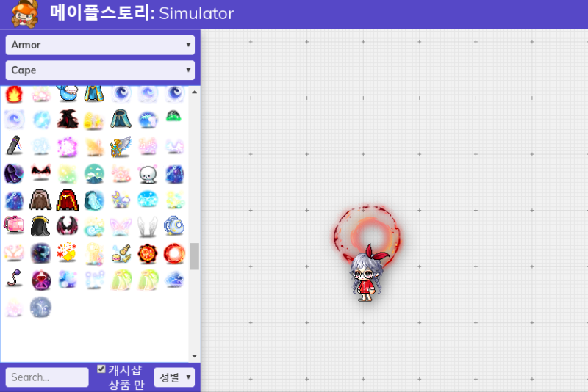Viewport: 588px width, 392px height.
Task: Uncheck the 캐시샵 상품 만 checkbox
Action: click(101, 369)
